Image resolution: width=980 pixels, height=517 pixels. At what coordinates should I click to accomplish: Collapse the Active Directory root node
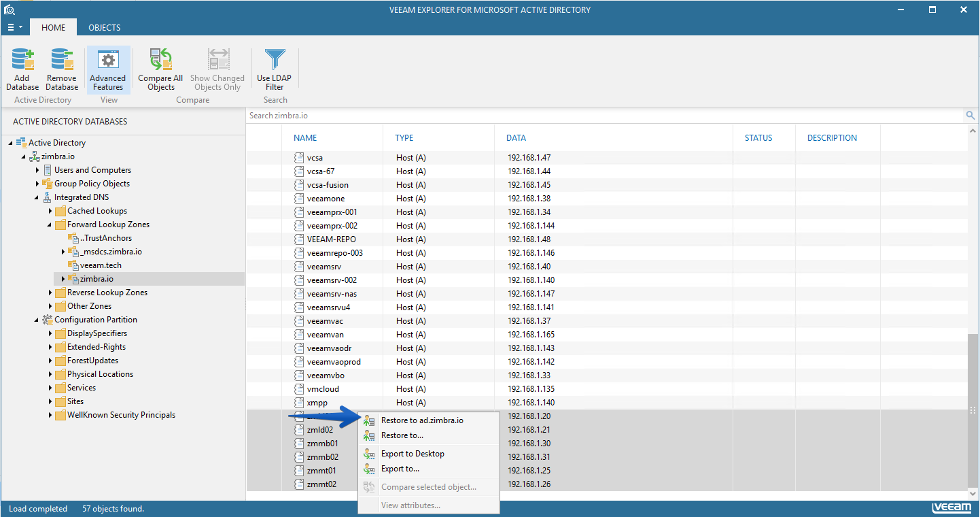(x=11, y=143)
